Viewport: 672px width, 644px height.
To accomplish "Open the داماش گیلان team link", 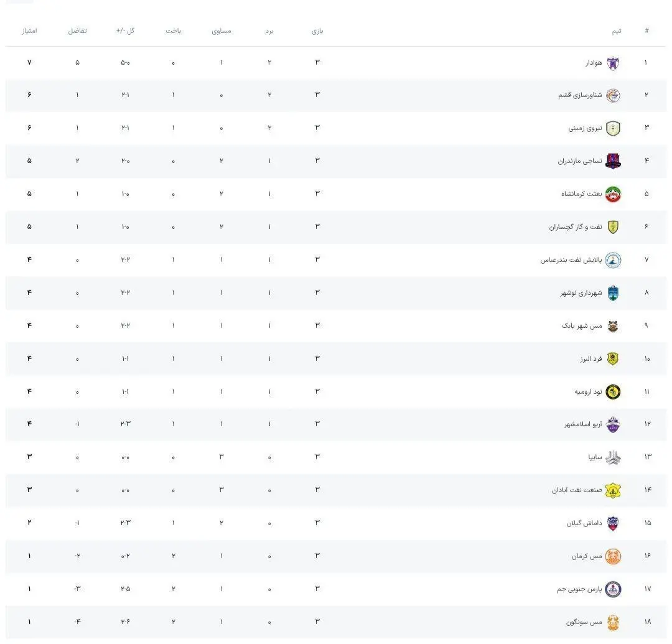I will 584,523.
